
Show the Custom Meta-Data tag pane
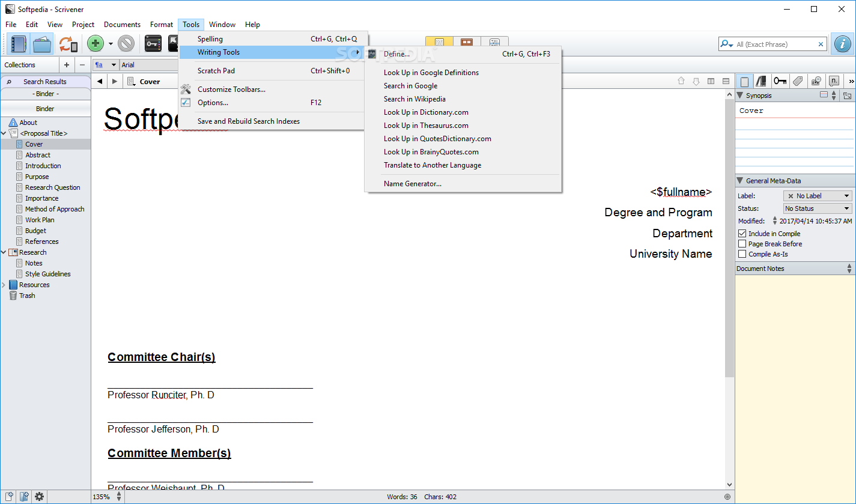[x=798, y=81]
